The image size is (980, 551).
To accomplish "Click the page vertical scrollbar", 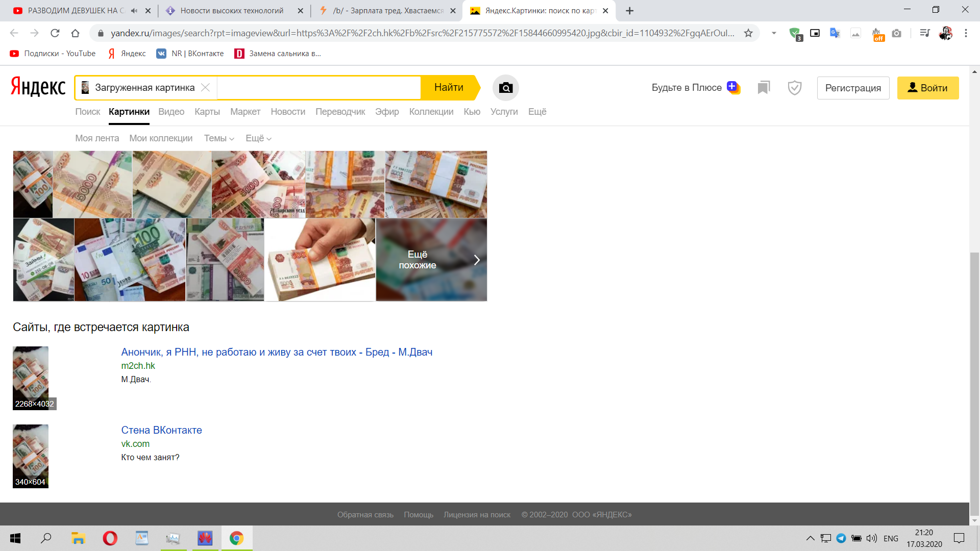I will coord(974,383).
